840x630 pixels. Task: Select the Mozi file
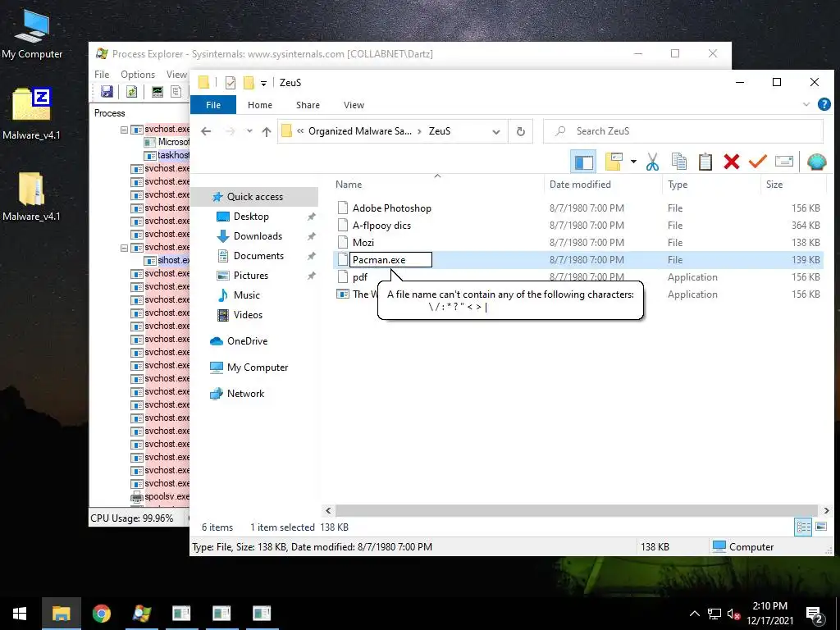tap(363, 243)
